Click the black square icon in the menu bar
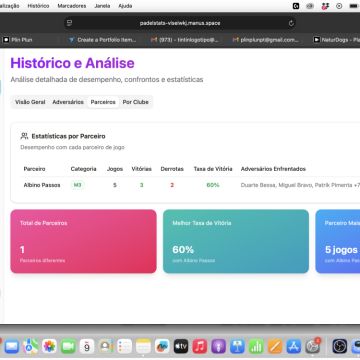The width and height of the screenshot is (360, 360). 296,6
